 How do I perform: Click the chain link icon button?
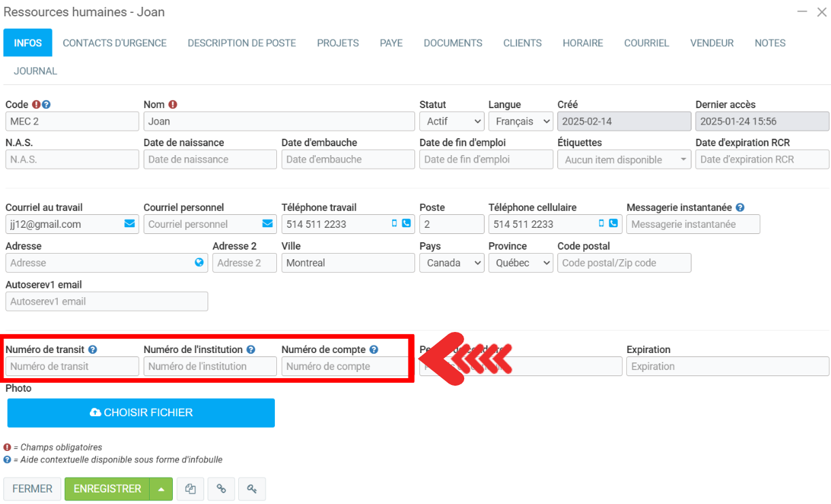point(221,488)
